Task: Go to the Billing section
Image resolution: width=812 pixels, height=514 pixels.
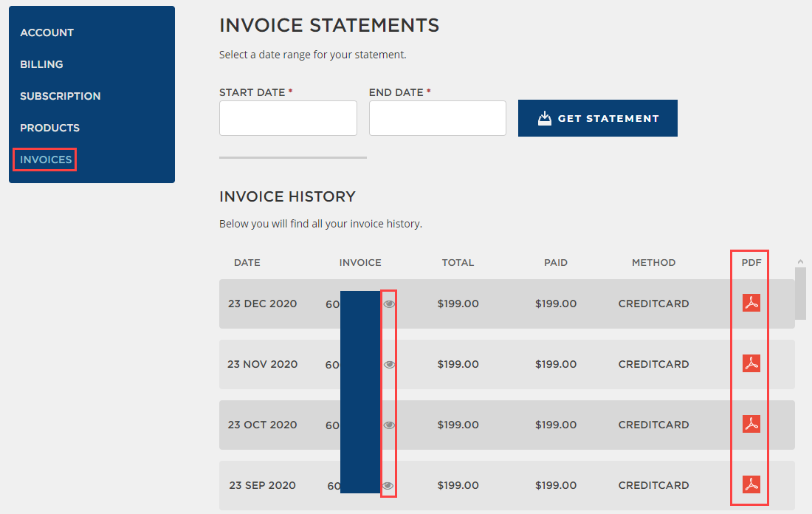Action: click(41, 64)
